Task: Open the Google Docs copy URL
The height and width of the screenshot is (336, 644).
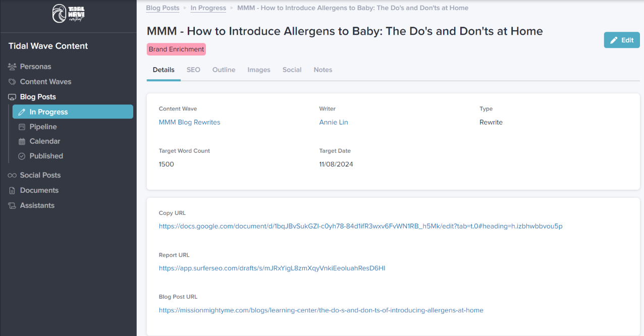Action: click(360, 226)
